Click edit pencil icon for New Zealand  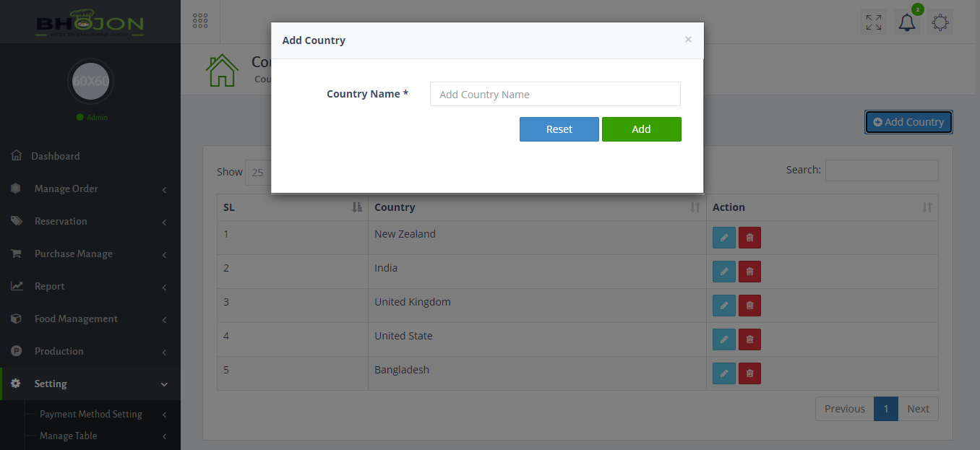coord(723,238)
